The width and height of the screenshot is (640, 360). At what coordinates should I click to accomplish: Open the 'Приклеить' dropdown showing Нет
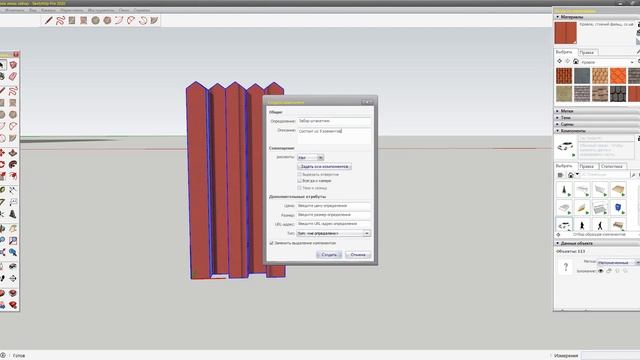pyautogui.click(x=311, y=158)
